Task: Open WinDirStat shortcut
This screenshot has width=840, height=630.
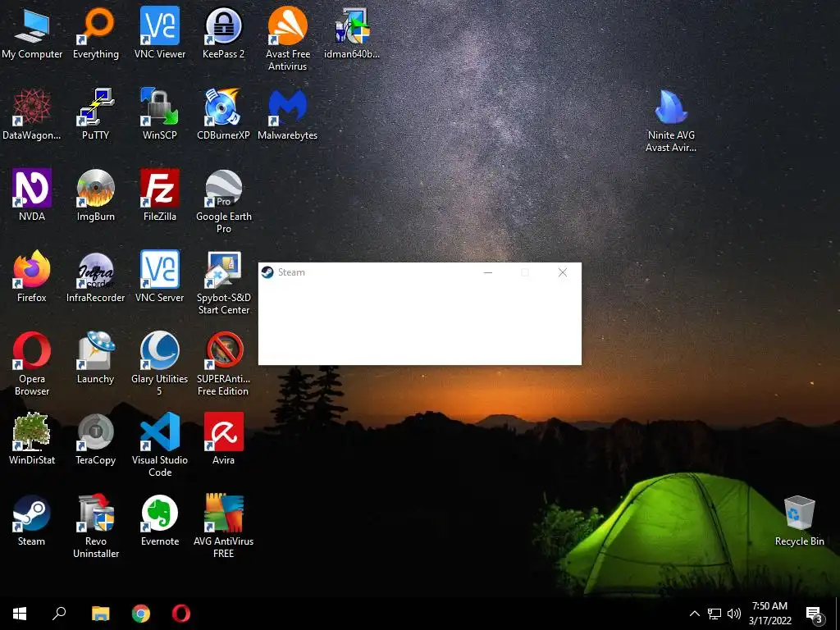Action: pyautogui.click(x=32, y=438)
